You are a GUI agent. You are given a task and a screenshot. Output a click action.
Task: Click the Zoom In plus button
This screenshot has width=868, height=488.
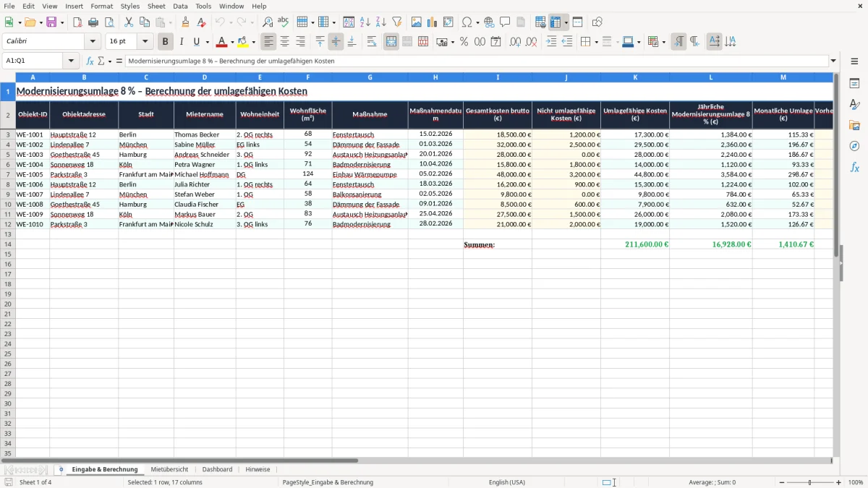pyautogui.click(x=839, y=482)
